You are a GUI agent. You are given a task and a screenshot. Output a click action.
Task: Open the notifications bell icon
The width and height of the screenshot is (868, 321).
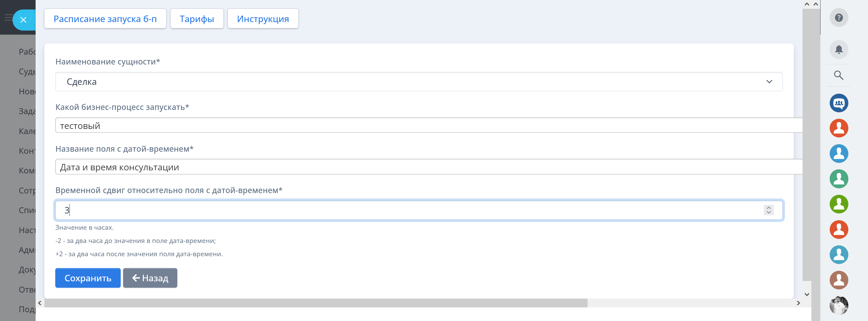click(x=839, y=50)
